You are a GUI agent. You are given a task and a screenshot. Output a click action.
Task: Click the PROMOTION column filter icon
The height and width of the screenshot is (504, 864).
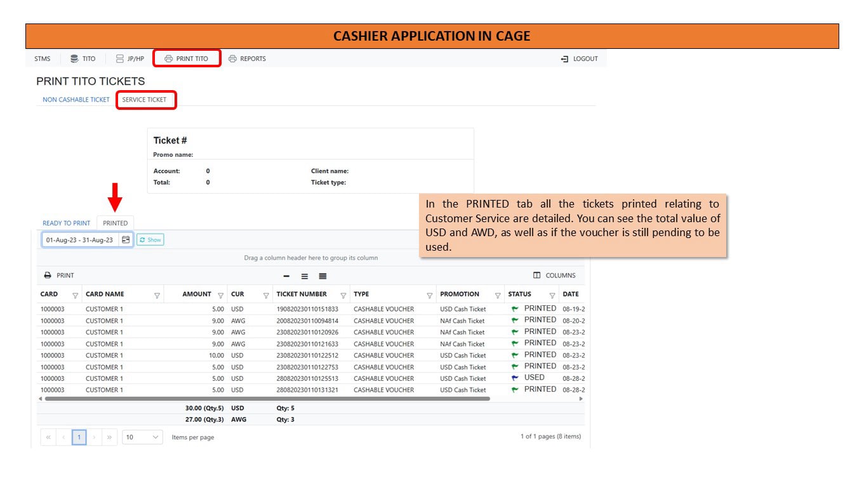pyautogui.click(x=498, y=295)
